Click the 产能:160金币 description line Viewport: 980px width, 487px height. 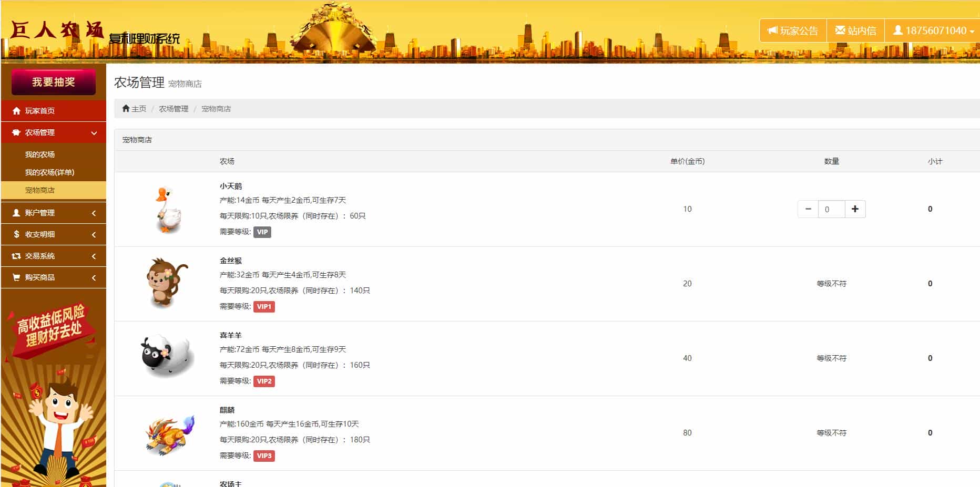(289, 424)
